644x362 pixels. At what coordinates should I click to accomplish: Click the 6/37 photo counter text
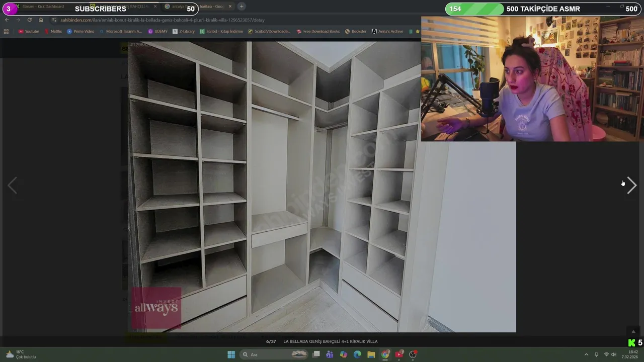click(271, 341)
